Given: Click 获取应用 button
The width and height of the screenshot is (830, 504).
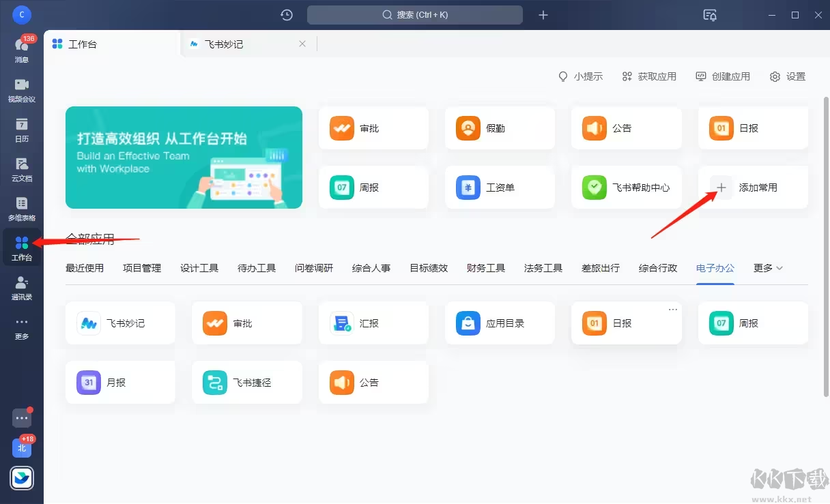Looking at the screenshot, I should 649,76.
